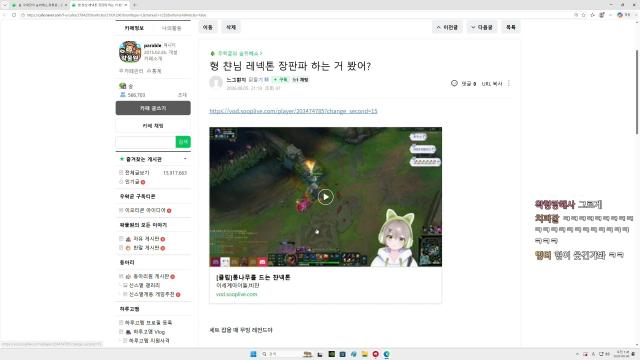
Task: Collapse the 즐겨찾는 게시판 favorites section
Action: click(185, 159)
